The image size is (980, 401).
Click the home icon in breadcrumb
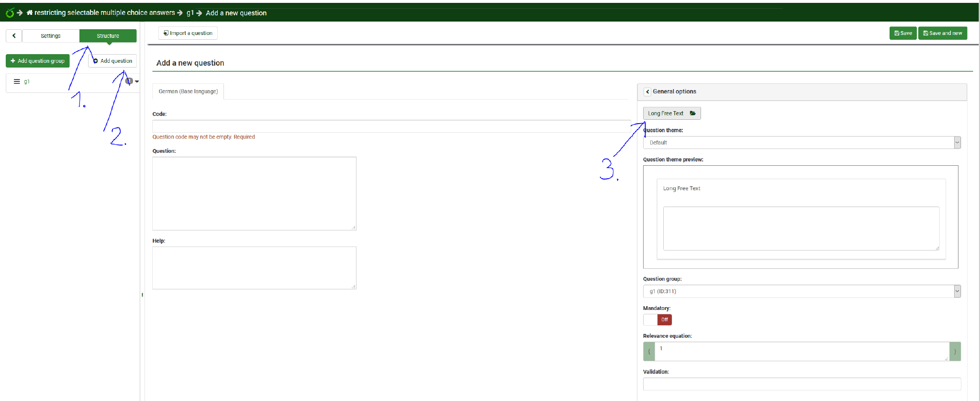coord(30,13)
